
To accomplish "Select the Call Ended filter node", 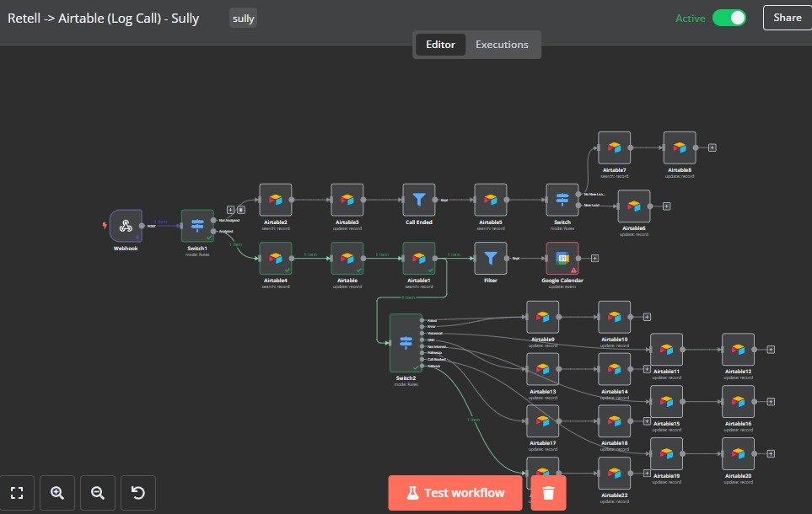I will tap(419, 200).
